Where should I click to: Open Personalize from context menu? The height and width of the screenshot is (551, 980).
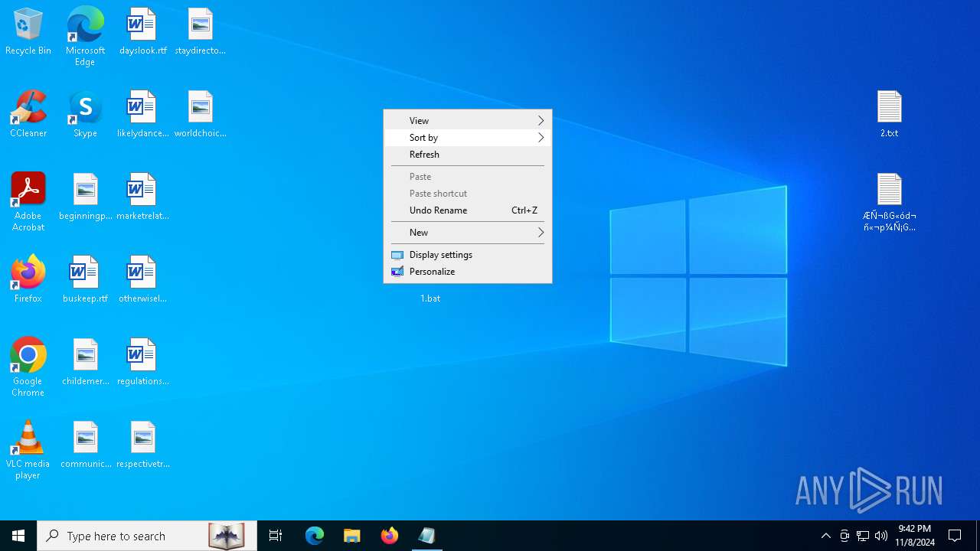[468, 272]
